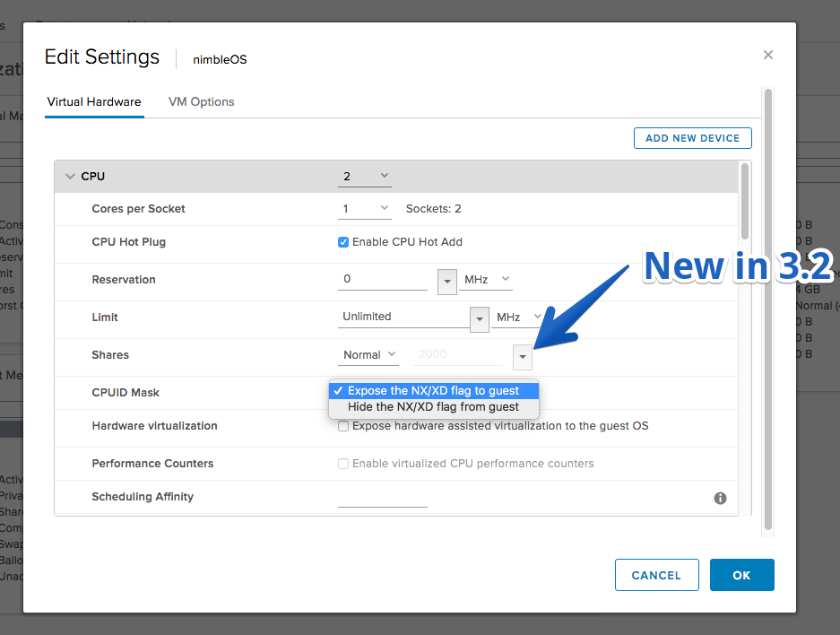Viewport: 840px width, 635px height.
Task: Click the Sockets: 2 text
Action: (x=433, y=209)
